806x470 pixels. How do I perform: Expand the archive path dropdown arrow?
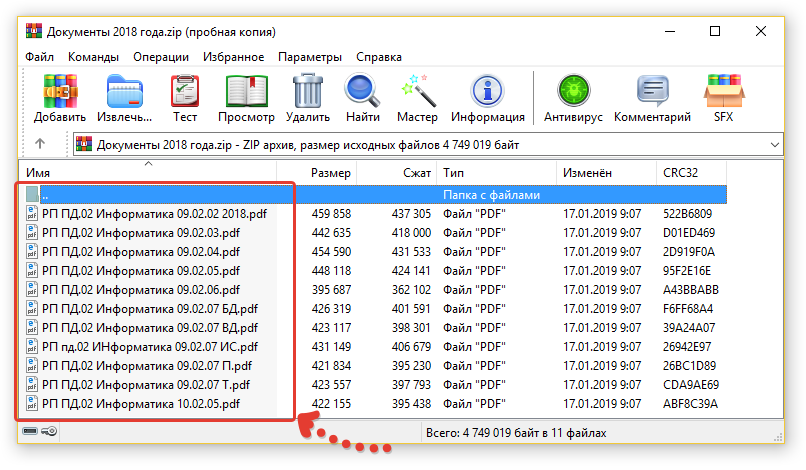(775, 145)
